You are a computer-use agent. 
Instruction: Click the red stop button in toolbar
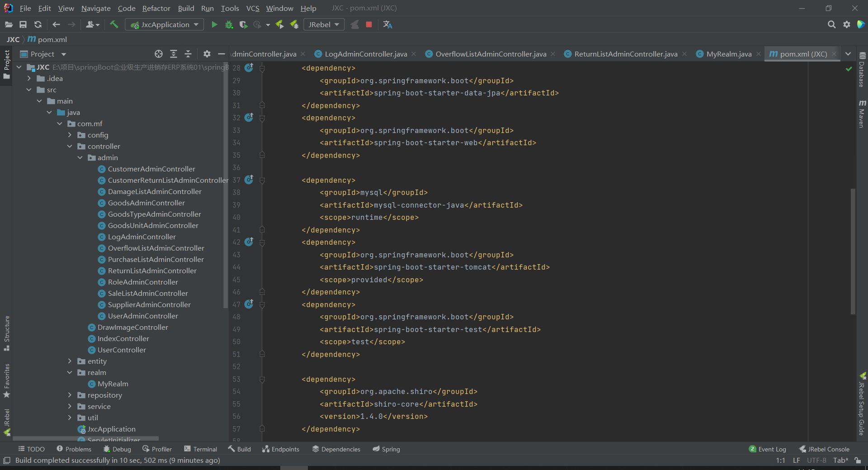369,24
